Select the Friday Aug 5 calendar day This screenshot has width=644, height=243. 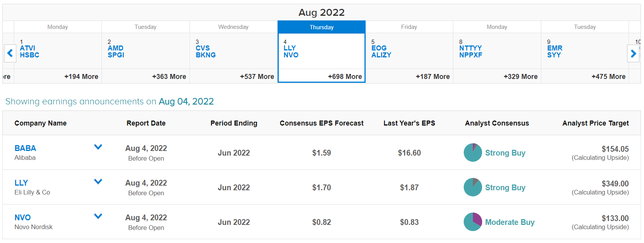click(x=409, y=52)
